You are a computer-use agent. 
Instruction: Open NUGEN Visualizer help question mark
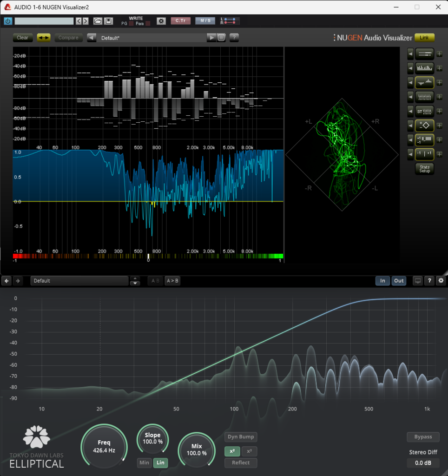point(234,38)
